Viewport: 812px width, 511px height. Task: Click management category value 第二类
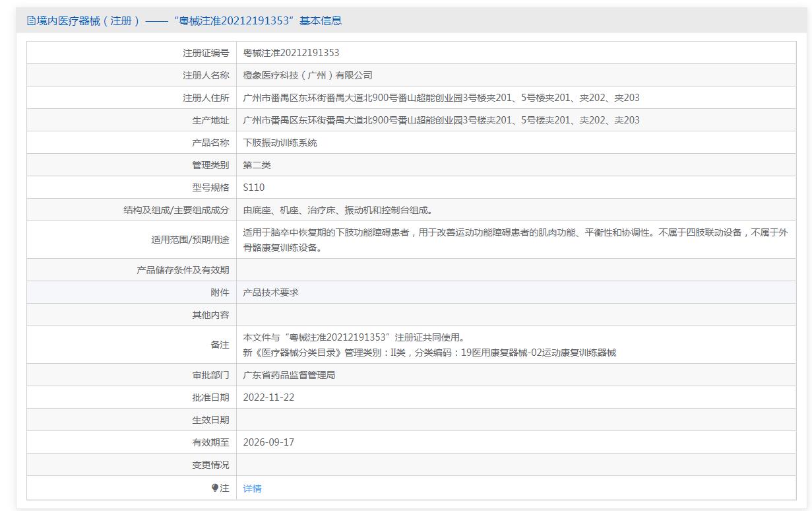pos(257,165)
